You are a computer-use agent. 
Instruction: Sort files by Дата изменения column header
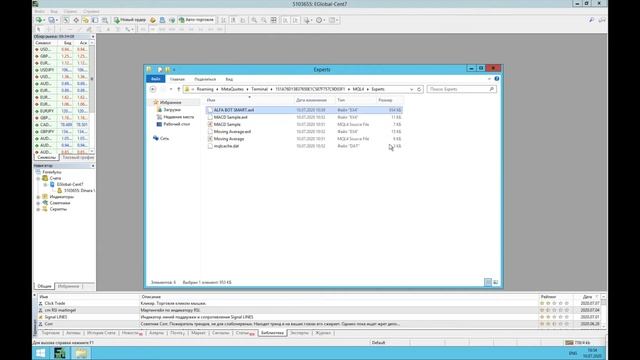point(311,100)
